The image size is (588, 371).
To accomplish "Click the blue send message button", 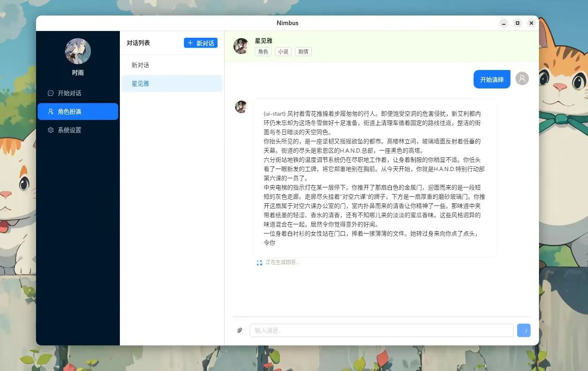I will pos(523,330).
